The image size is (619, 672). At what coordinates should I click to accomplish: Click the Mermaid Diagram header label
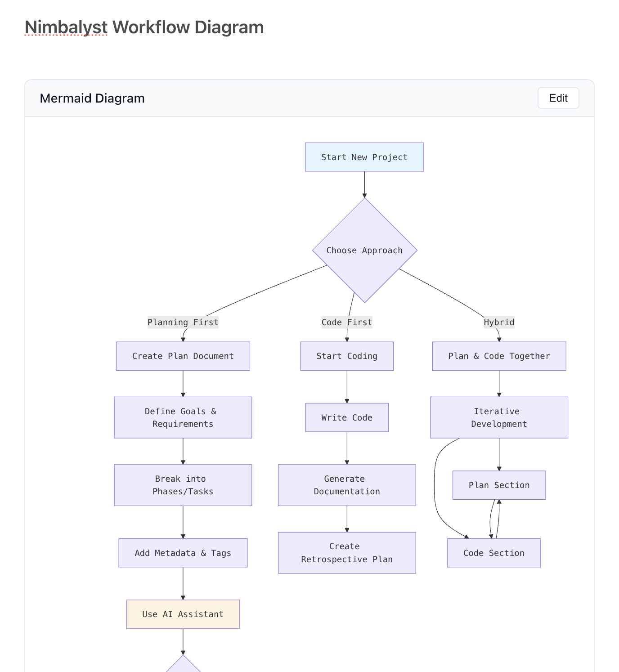point(92,99)
